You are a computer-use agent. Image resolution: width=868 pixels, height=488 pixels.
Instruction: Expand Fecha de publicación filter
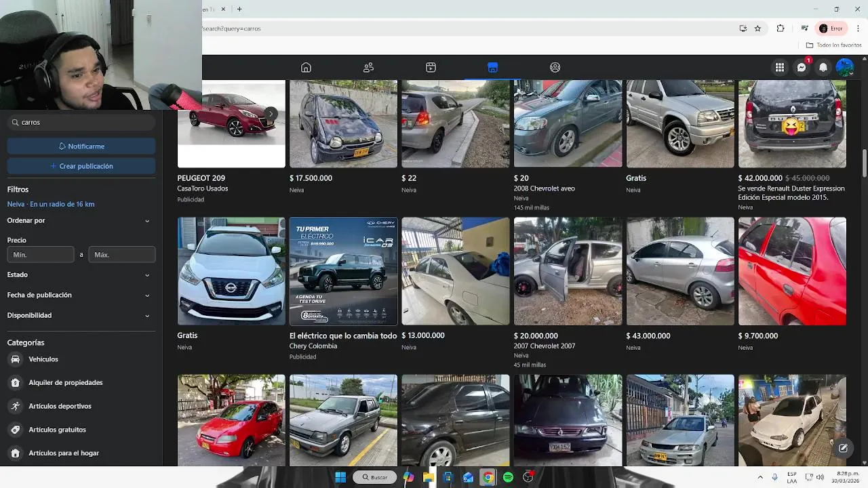pyautogui.click(x=80, y=295)
